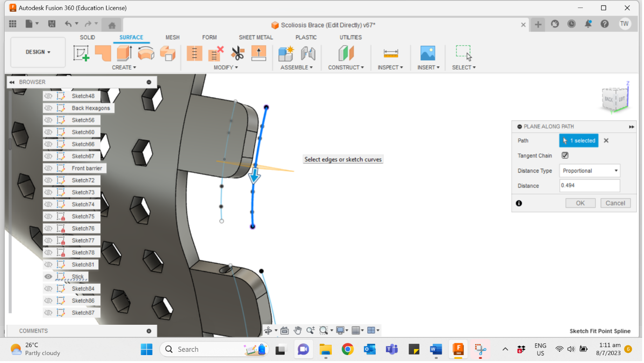Viewport: 644px width, 363px height.
Task: Open the Distance Type dropdown
Action: (589, 171)
